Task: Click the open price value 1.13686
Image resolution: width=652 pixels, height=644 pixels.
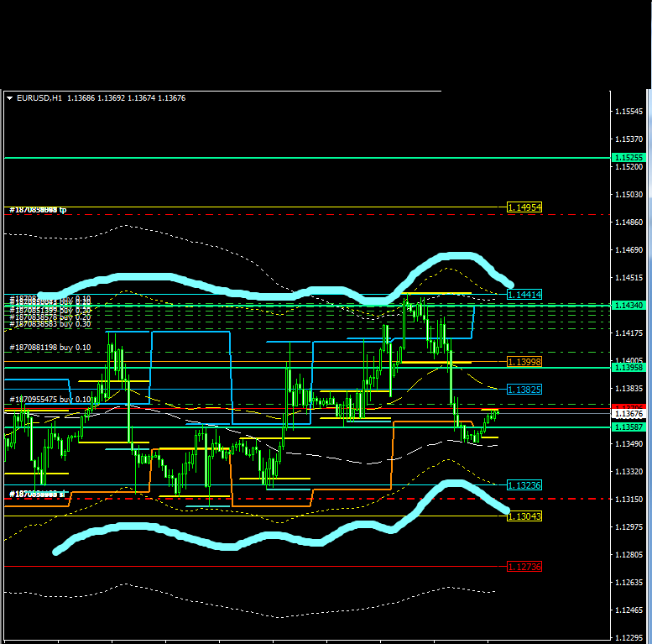Action: point(81,98)
